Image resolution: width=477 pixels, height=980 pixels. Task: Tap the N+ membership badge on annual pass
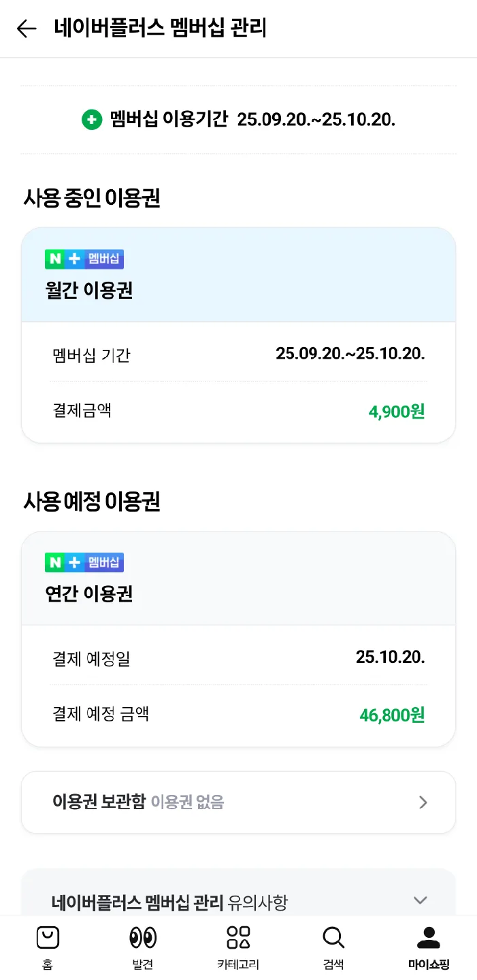[x=84, y=563]
